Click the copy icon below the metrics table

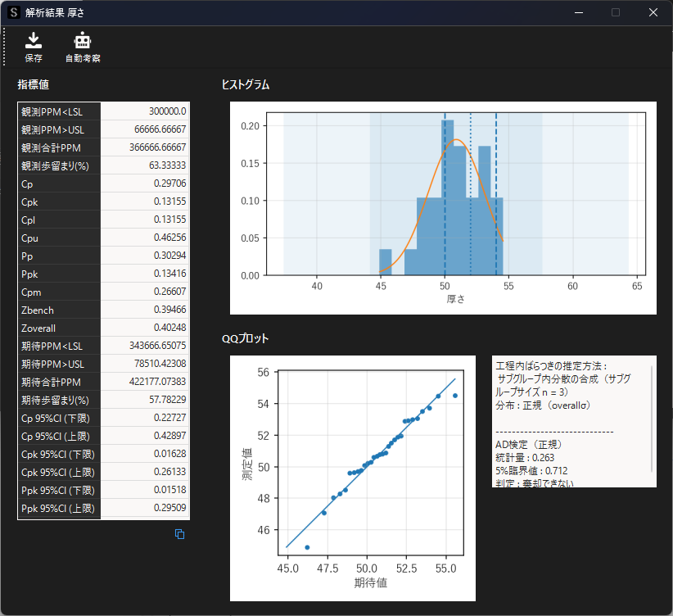click(180, 534)
